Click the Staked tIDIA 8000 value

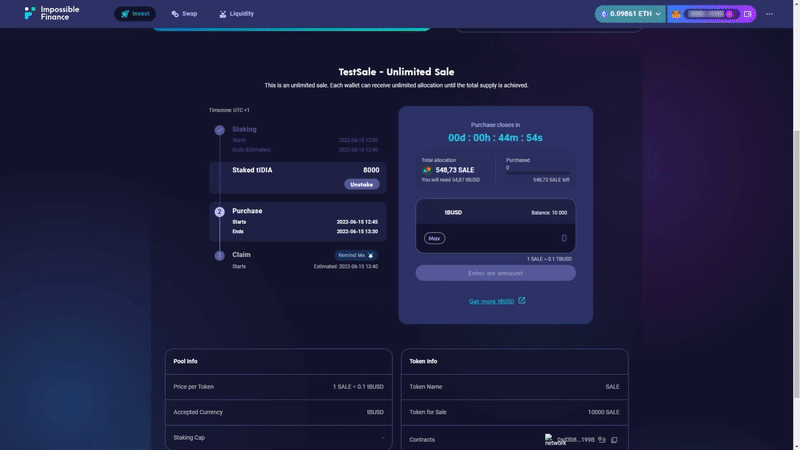tap(371, 170)
